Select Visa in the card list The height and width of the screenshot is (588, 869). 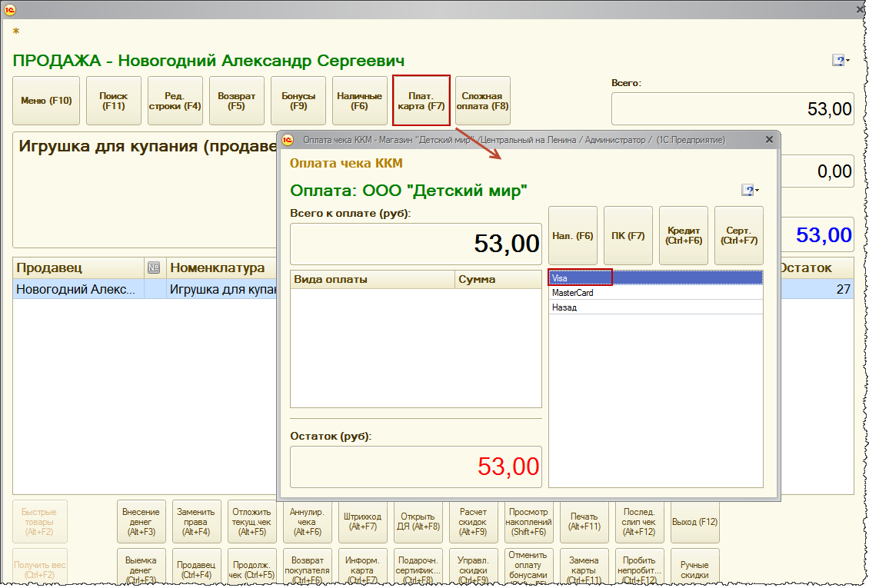pyautogui.click(x=656, y=278)
